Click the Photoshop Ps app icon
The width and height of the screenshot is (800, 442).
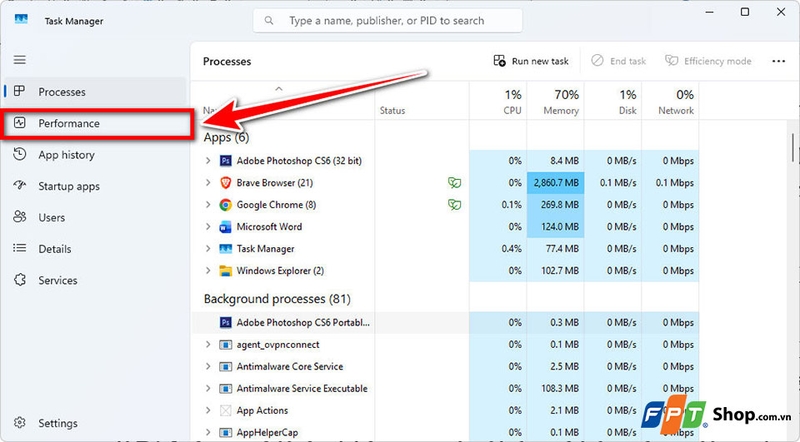click(x=226, y=161)
